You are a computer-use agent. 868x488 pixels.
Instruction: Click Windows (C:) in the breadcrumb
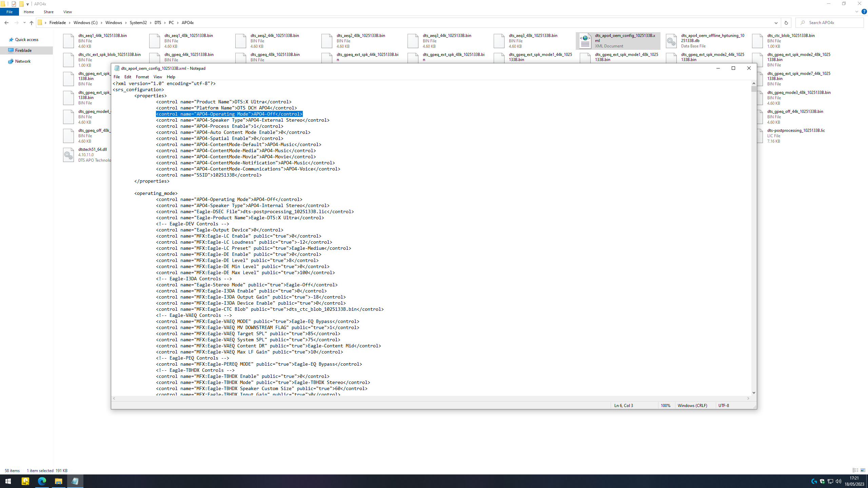[85, 23]
